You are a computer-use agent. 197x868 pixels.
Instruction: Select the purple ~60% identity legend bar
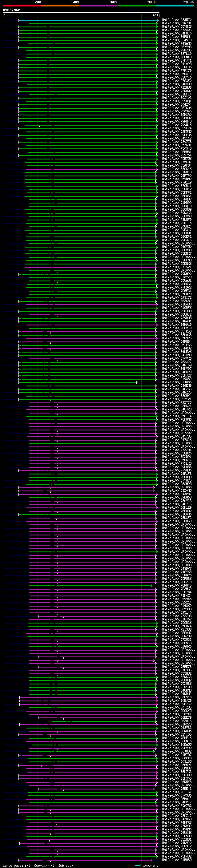pyautogui.click(x=99, y=6)
